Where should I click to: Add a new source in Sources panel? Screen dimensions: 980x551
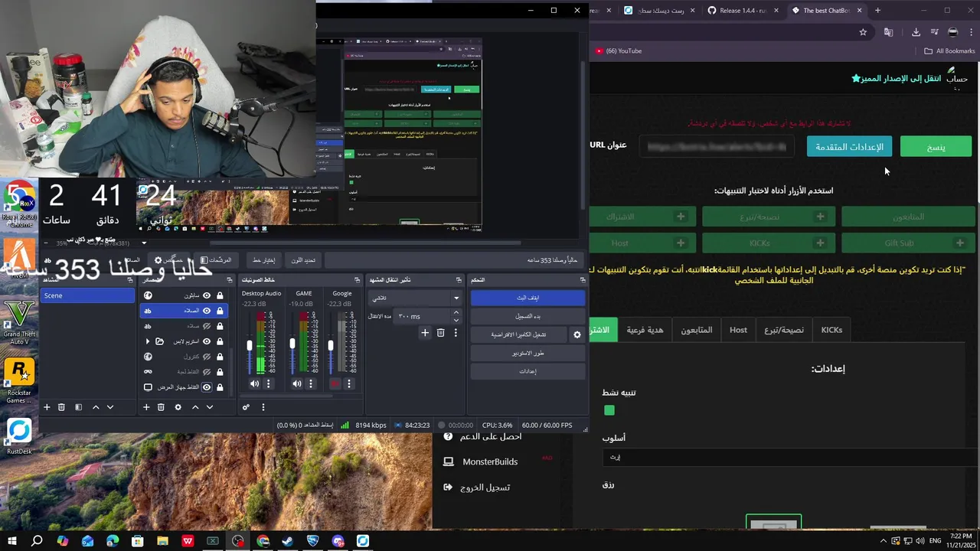146,407
